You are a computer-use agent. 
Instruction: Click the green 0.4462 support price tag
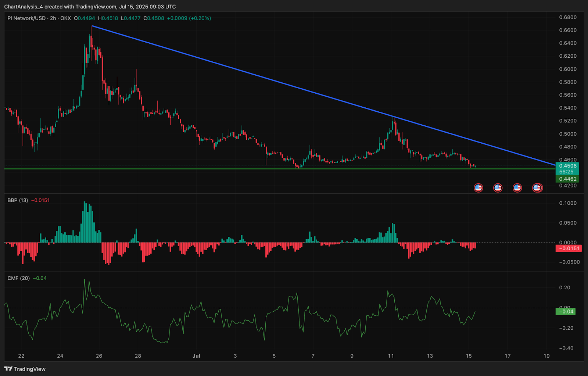point(568,179)
